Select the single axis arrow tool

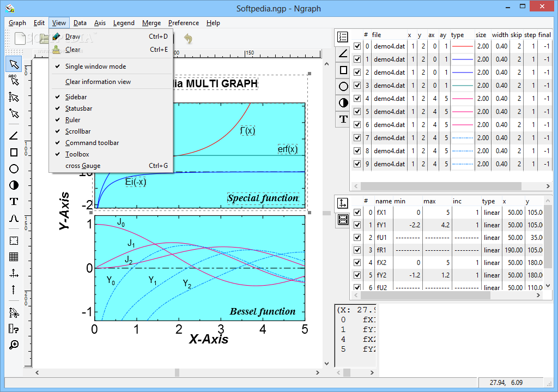click(x=14, y=290)
